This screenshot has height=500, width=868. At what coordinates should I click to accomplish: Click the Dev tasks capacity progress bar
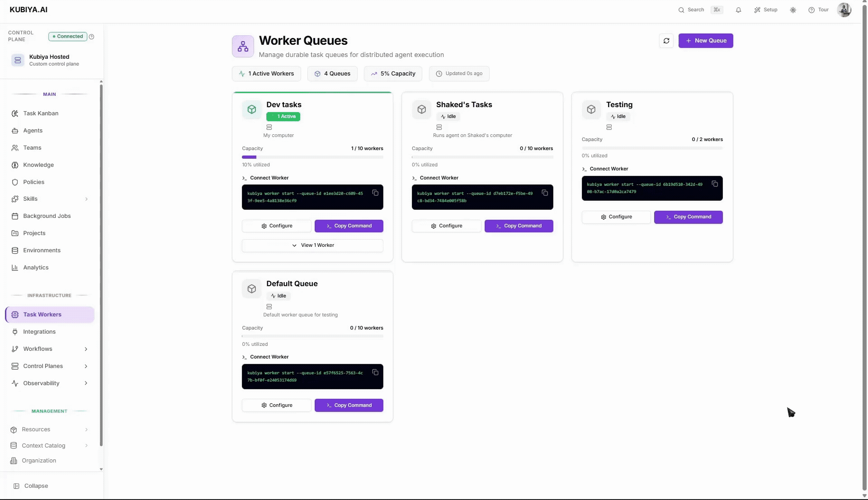click(312, 157)
